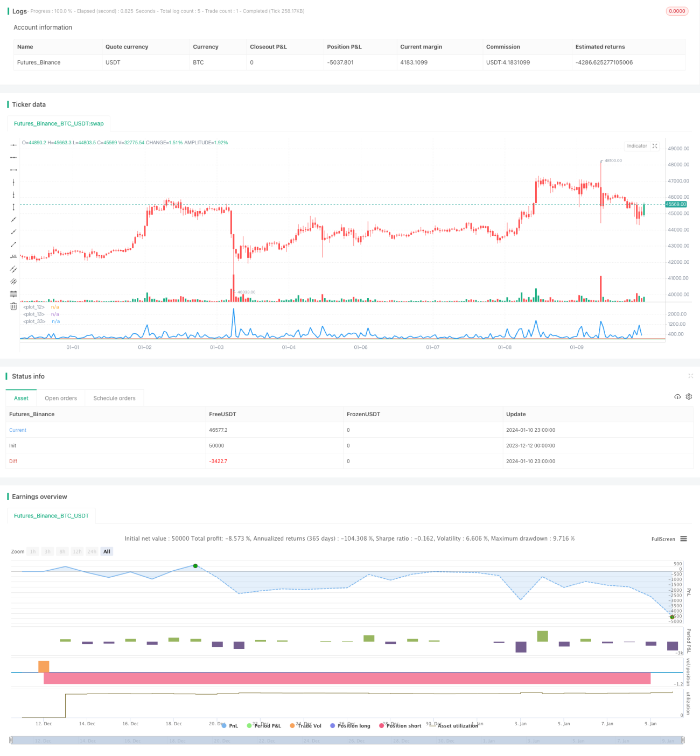The width and height of the screenshot is (700, 756).
Task: Choose the price line tool labeled 123
Action: [x=13, y=256]
